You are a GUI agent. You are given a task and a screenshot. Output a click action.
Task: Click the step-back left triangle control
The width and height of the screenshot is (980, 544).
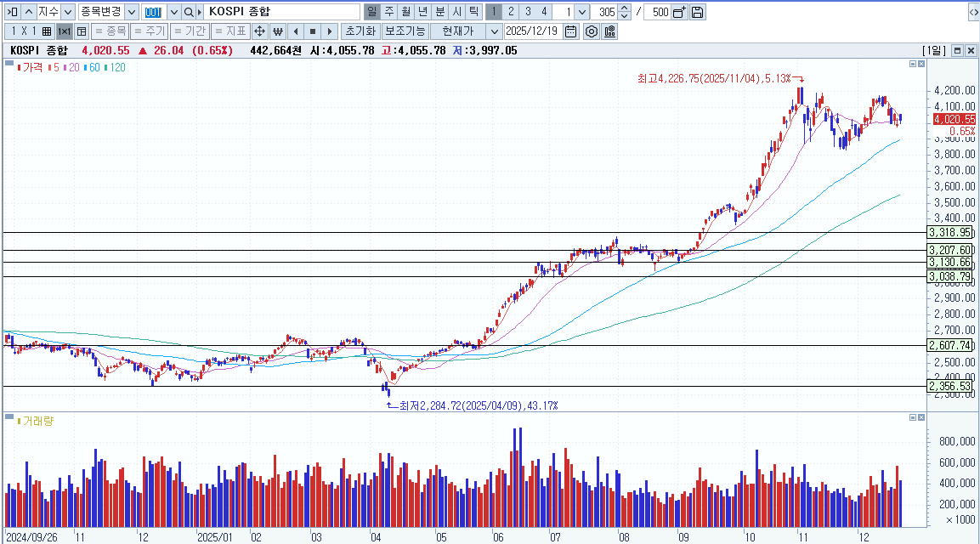296,31
